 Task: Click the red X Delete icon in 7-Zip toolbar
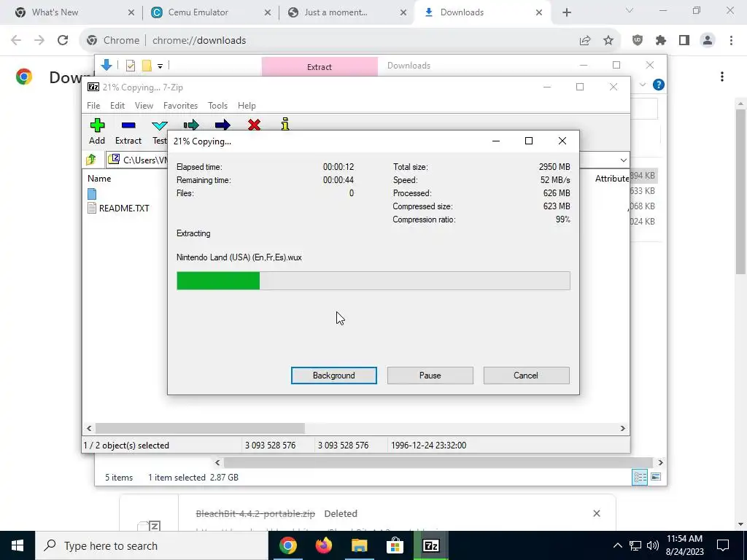(x=255, y=125)
